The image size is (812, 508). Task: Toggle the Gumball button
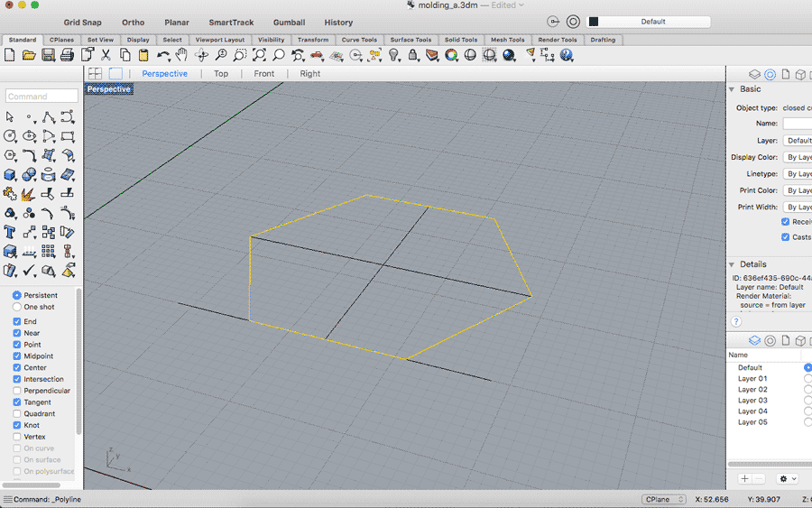(289, 23)
